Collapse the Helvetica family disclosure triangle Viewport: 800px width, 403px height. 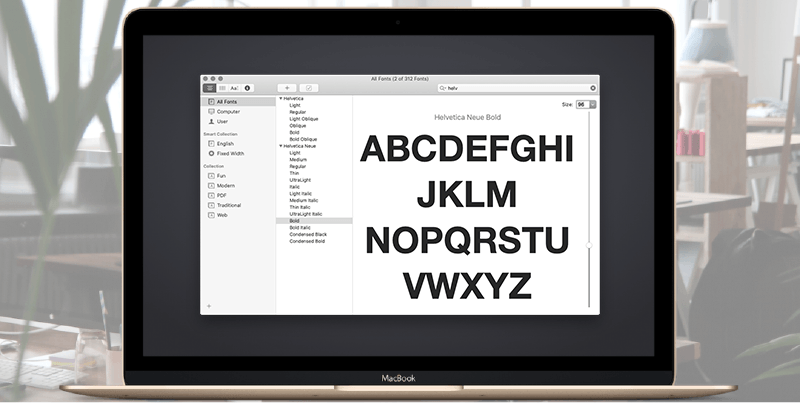point(281,98)
